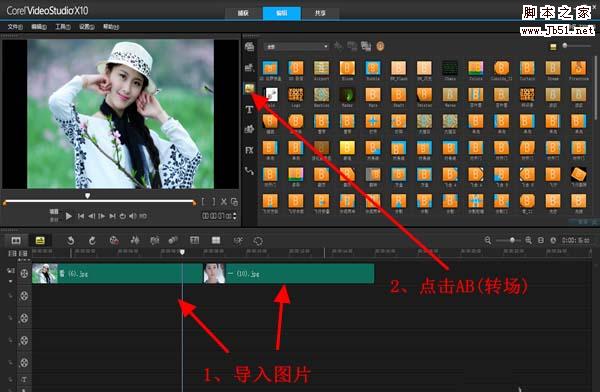
Task: Open the Path library icon
Action: 249,171
